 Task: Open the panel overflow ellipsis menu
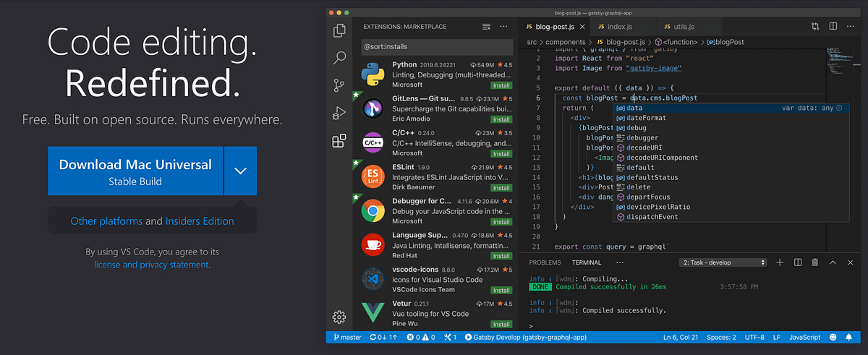[x=618, y=262]
